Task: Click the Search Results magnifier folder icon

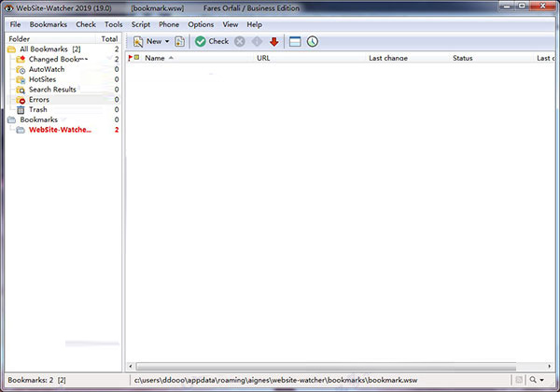Action: tap(21, 90)
